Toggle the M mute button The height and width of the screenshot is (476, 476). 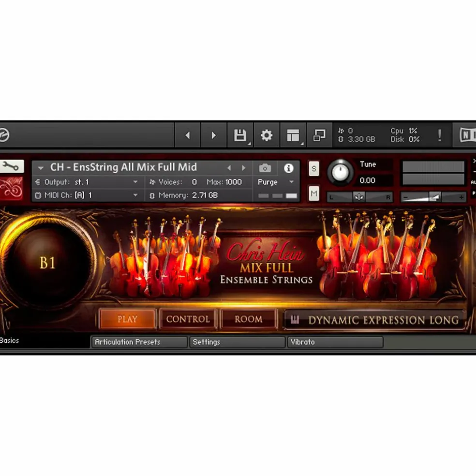tap(314, 193)
